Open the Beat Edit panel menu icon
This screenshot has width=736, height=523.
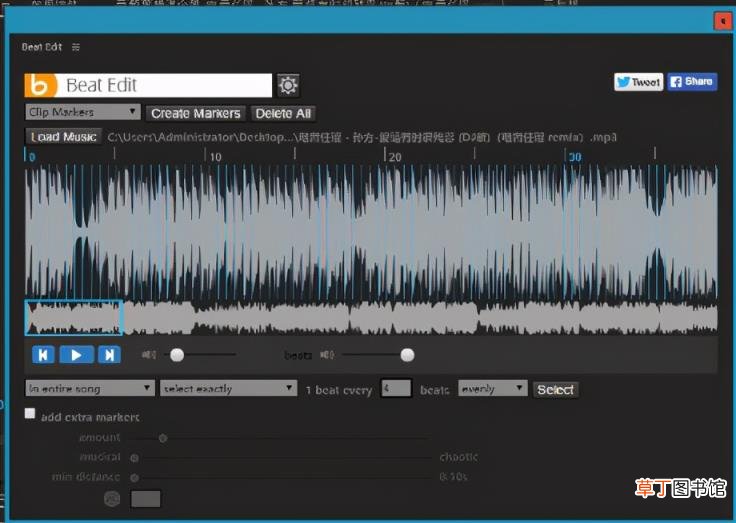[x=76, y=47]
